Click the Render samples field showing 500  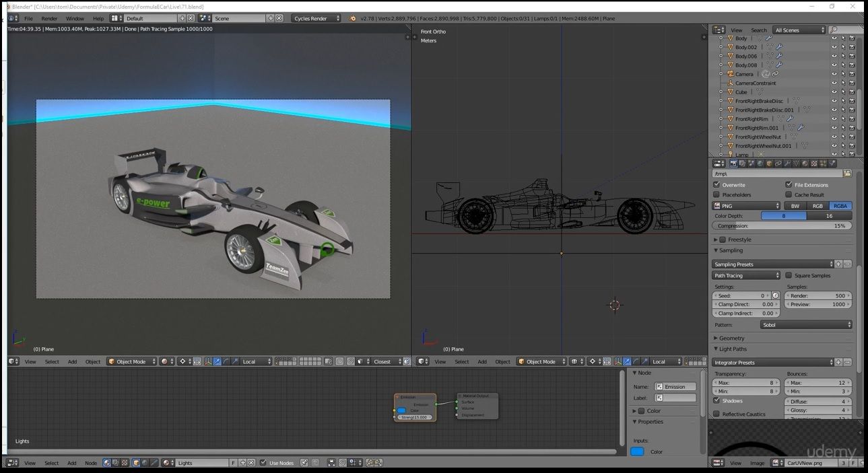point(819,295)
